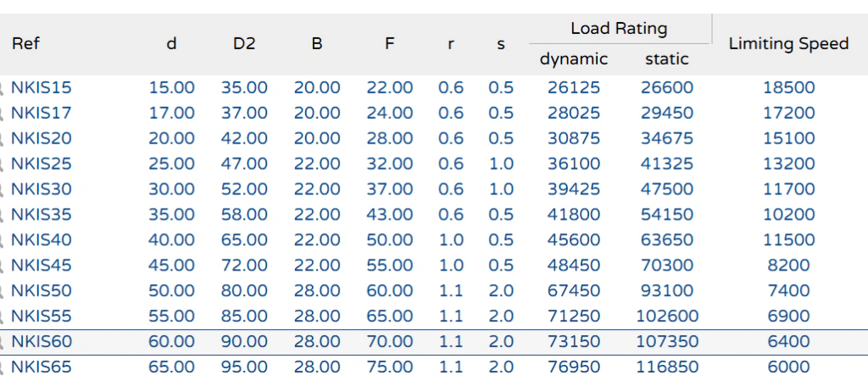Image resolution: width=868 pixels, height=392 pixels.
Task: Click the Limiting Speed column header
Action: [x=789, y=44]
